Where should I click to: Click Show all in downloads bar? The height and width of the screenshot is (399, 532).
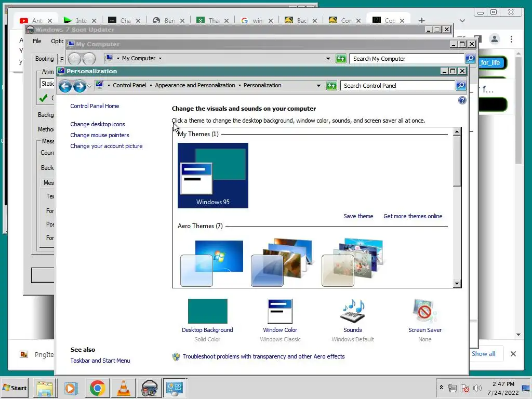point(483,354)
